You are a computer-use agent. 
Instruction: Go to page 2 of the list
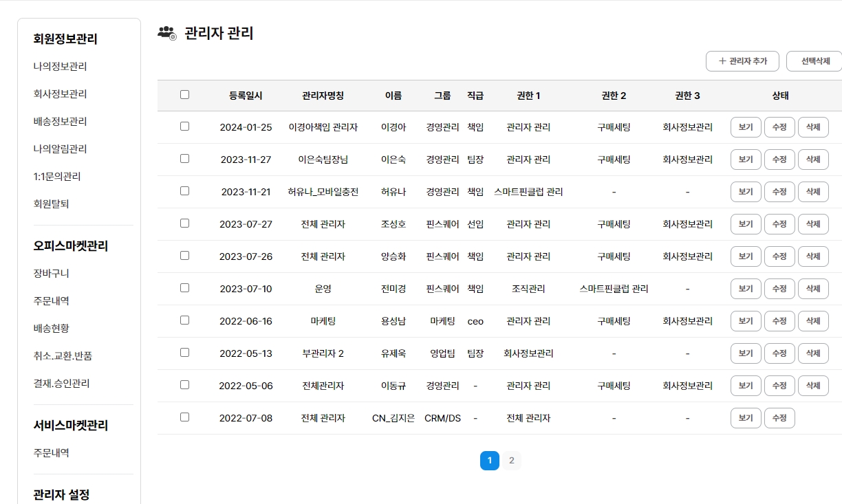[511, 461]
